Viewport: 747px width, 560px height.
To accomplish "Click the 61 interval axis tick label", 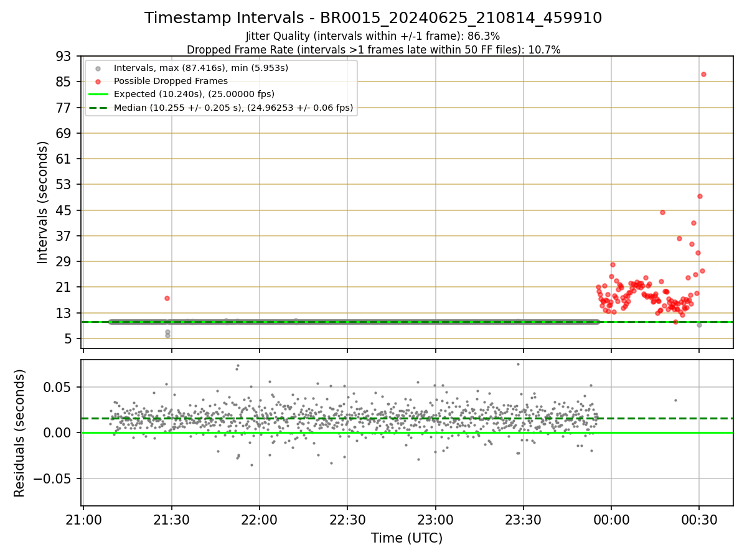I will (x=65, y=159).
